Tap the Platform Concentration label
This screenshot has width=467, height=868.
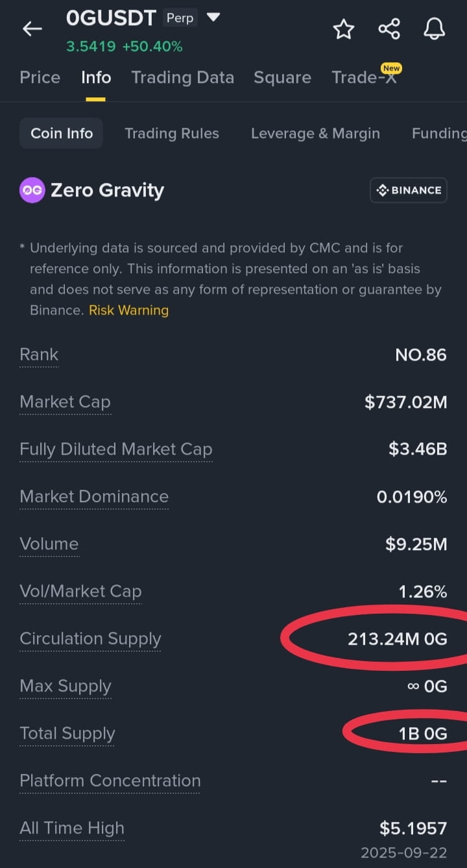pos(110,781)
